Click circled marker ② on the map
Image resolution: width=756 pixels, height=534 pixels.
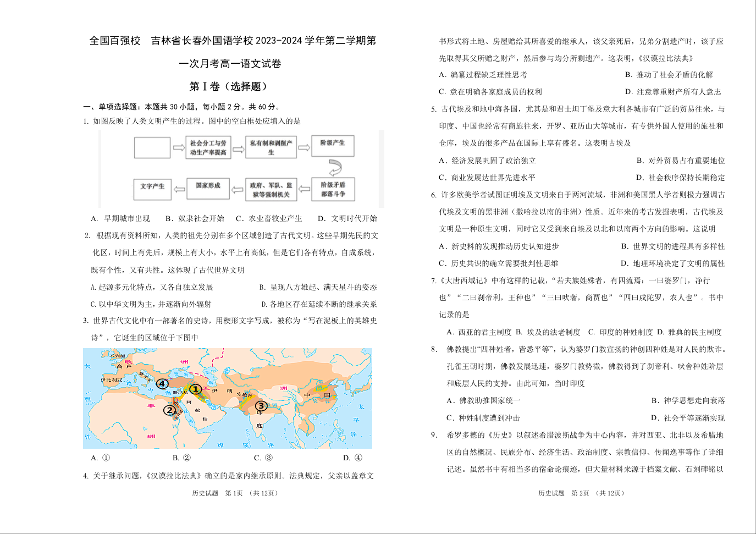coord(170,410)
